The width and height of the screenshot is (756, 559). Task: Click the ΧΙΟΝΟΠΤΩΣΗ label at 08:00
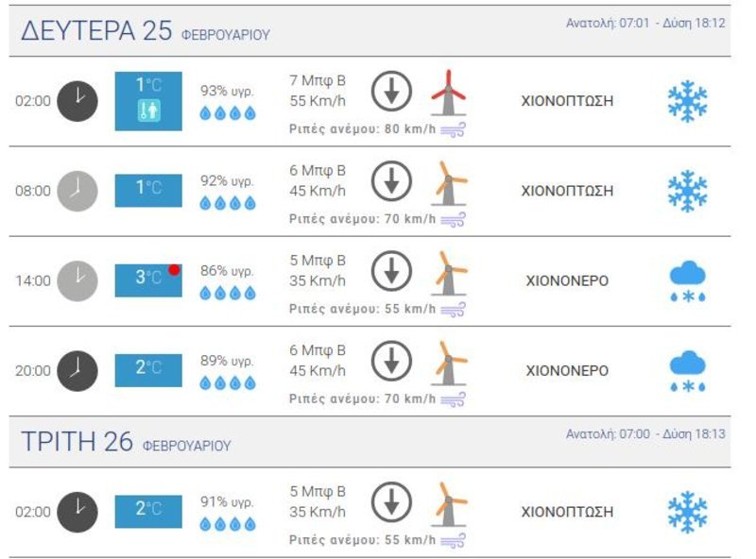tap(567, 191)
